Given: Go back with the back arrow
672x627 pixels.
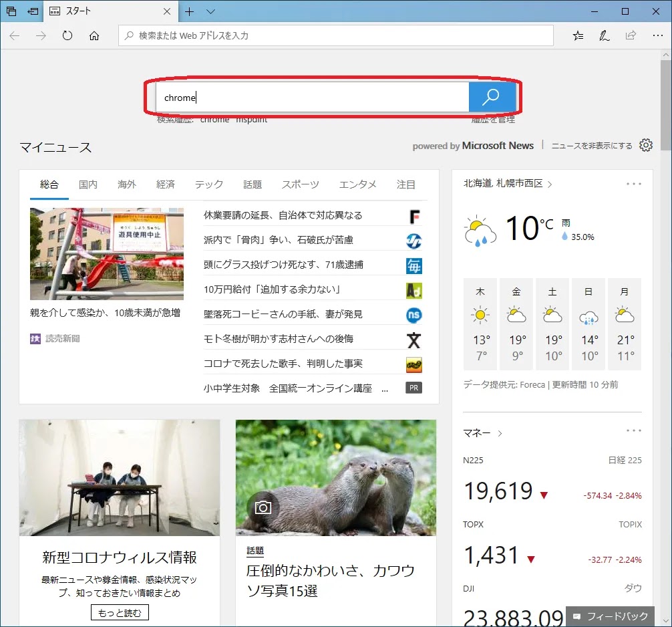Looking at the screenshot, I should point(15,35).
